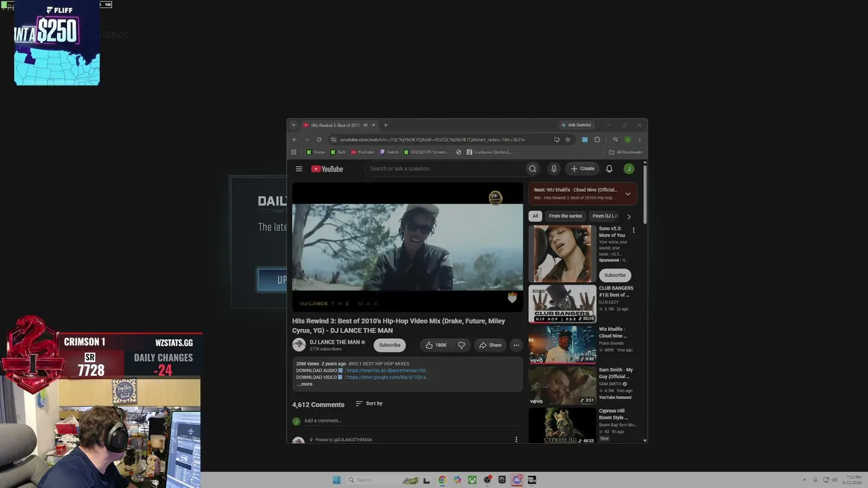Select the All filter chip
This screenshot has width=868, height=488.
click(535, 216)
